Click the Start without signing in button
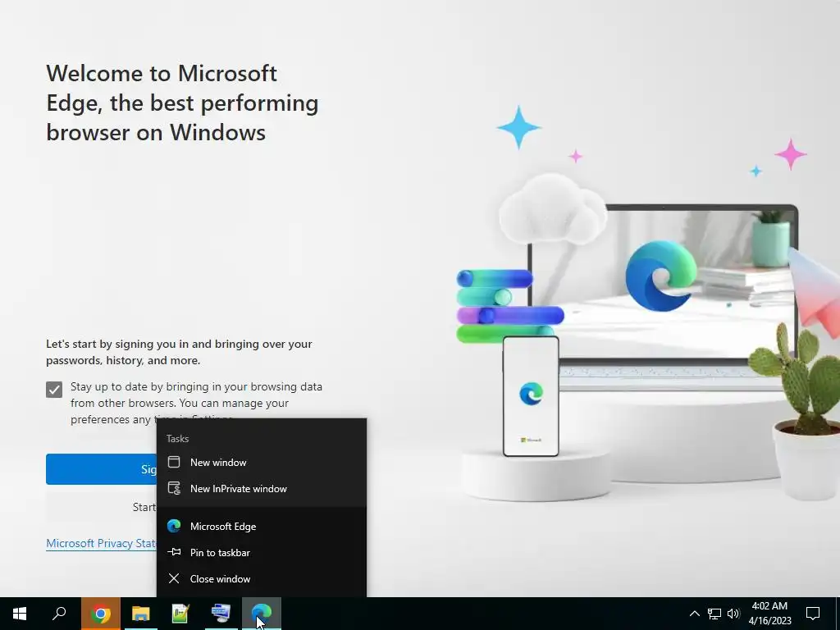This screenshot has width=840, height=630. [x=101, y=507]
